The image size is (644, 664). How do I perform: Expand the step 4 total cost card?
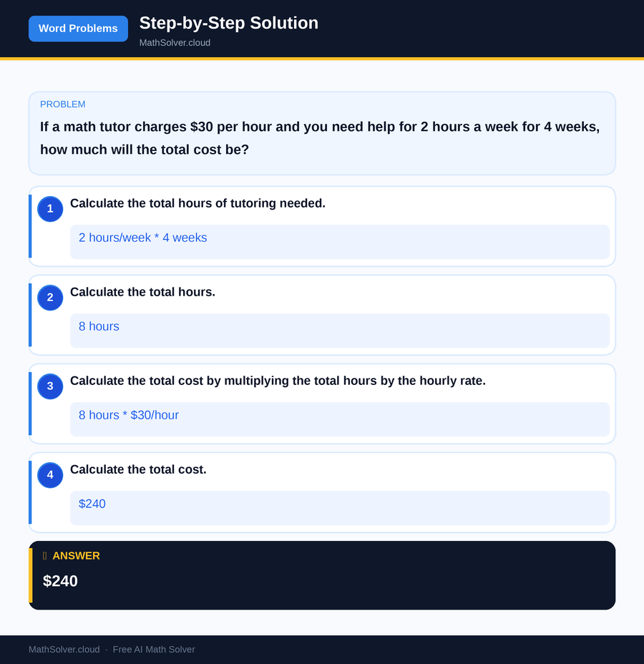(322, 492)
